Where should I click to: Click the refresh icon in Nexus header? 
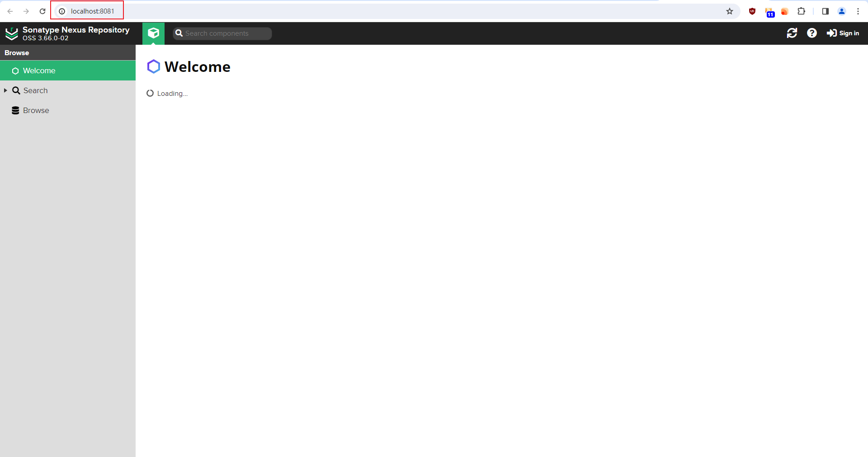tap(792, 33)
